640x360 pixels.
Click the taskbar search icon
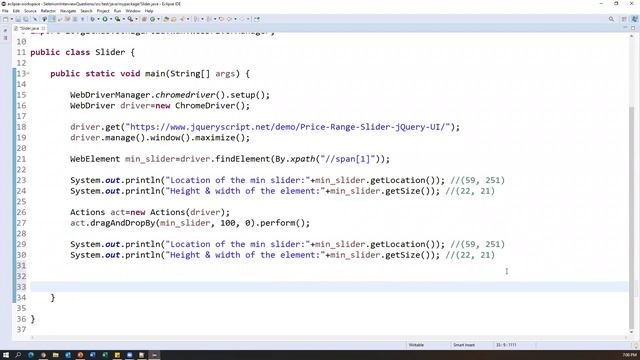pyautogui.click(x=18, y=355)
